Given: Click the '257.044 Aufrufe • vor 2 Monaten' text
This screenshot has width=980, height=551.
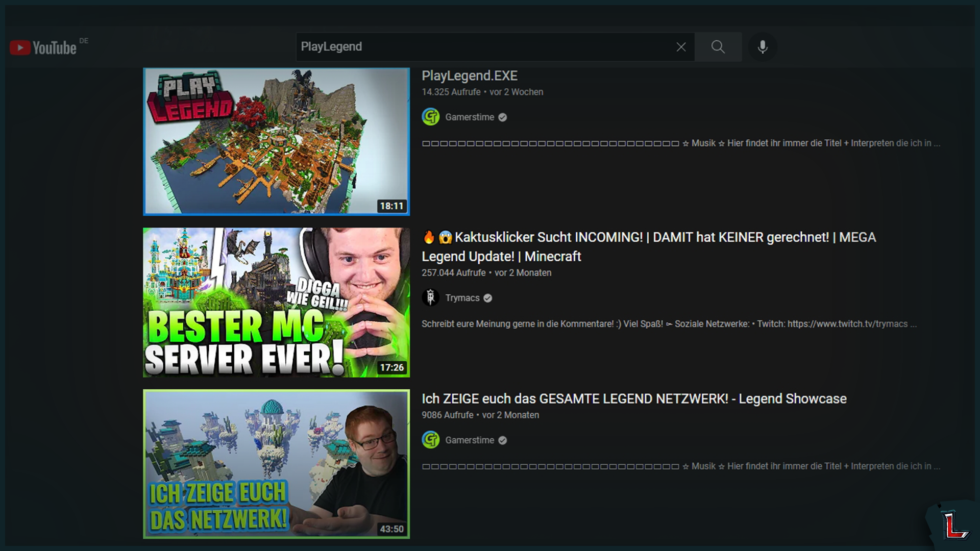Looking at the screenshot, I should [x=486, y=273].
